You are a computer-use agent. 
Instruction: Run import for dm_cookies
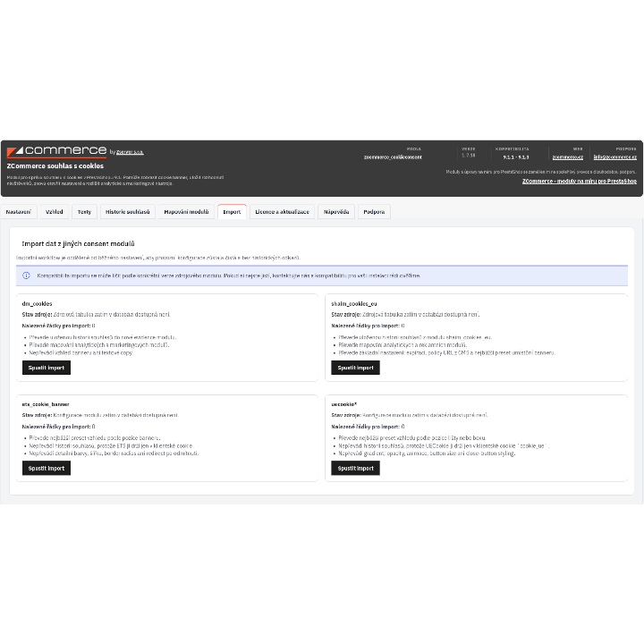pos(47,368)
